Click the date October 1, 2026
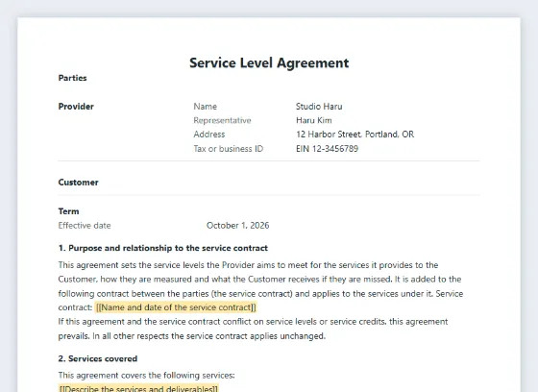Image resolution: width=538 pixels, height=392 pixels. pyautogui.click(x=238, y=226)
